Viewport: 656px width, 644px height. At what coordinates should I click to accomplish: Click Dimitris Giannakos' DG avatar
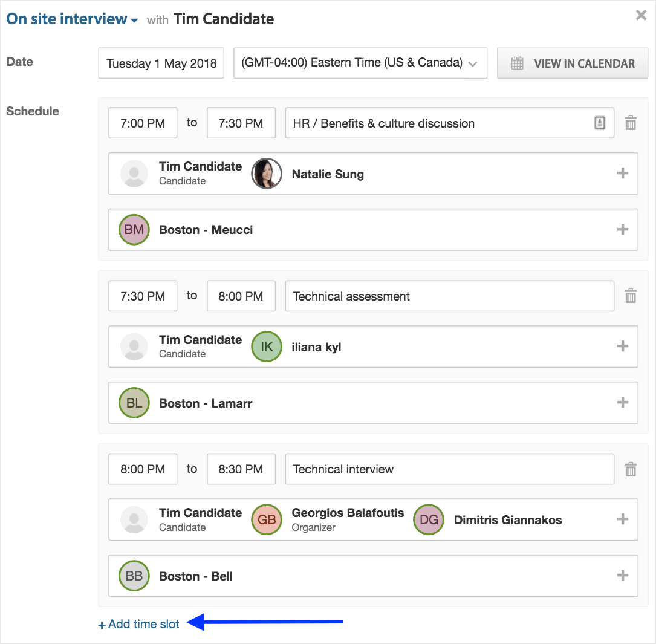(428, 519)
